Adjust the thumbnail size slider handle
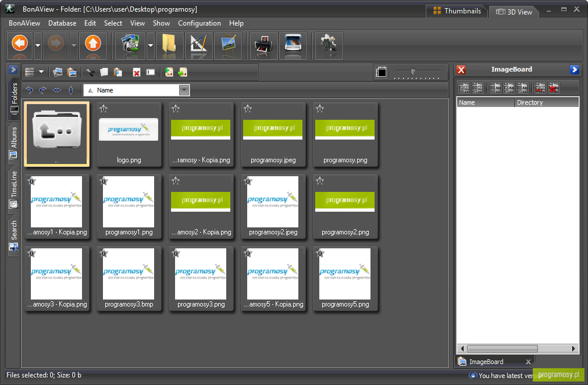Image resolution: width=588 pixels, height=385 pixels. click(413, 72)
